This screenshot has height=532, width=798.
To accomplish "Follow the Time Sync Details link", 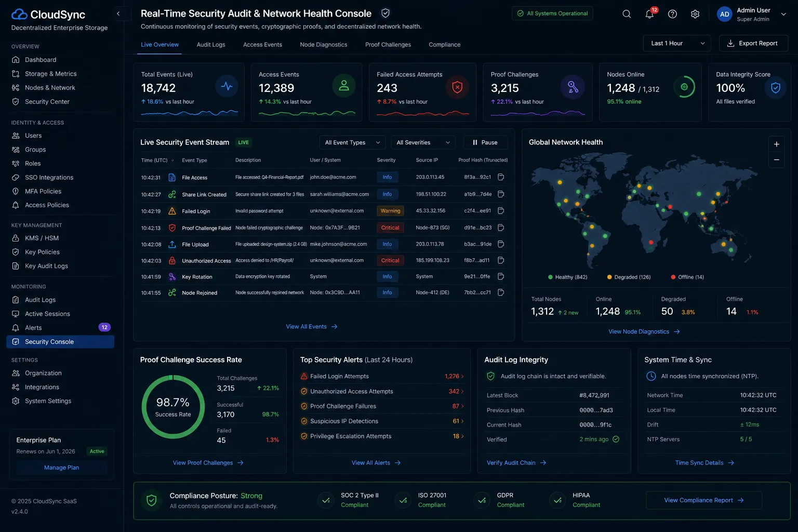I will 704,463.
